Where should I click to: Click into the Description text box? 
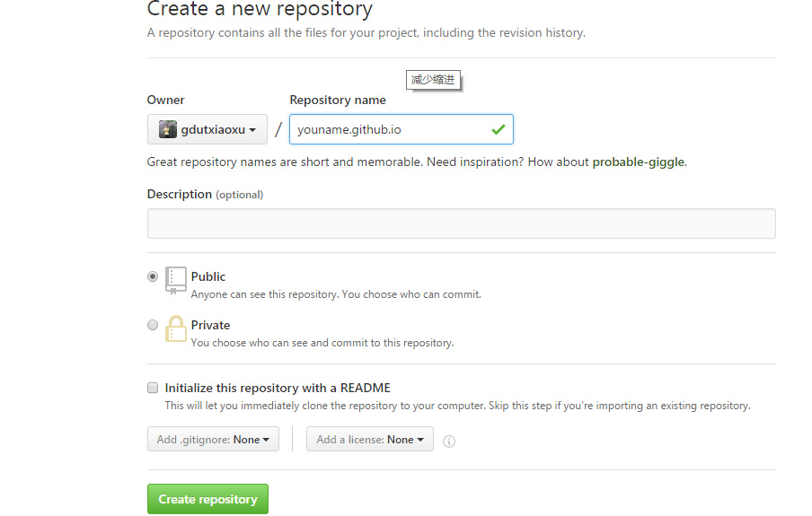pyautogui.click(x=462, y=223)
